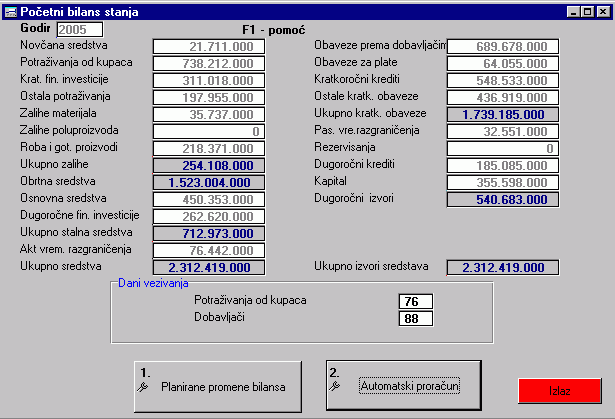Click the Godir label
The image size is (615, 419).
pos(35,28)
